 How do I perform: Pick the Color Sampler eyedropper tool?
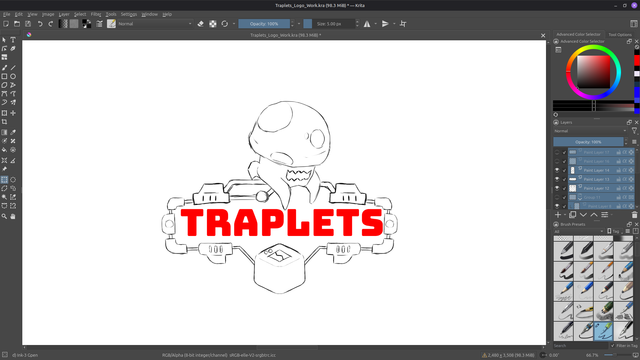point(13,132)
